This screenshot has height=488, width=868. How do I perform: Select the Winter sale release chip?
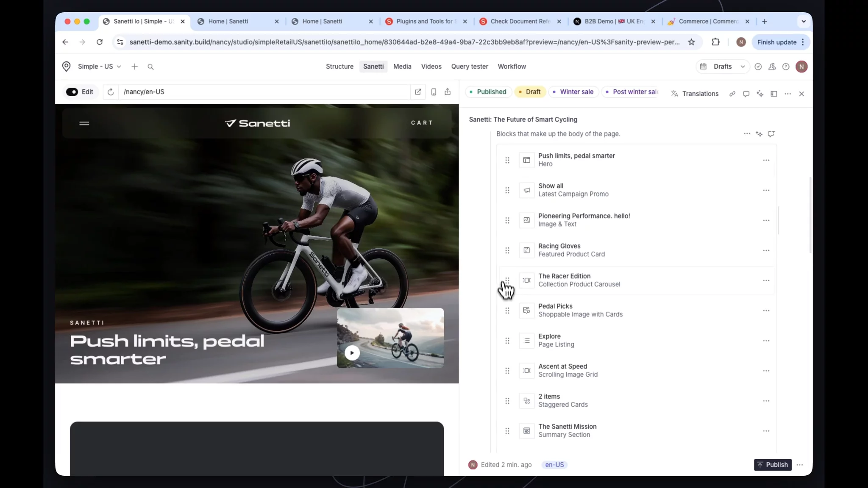(573, 92)
